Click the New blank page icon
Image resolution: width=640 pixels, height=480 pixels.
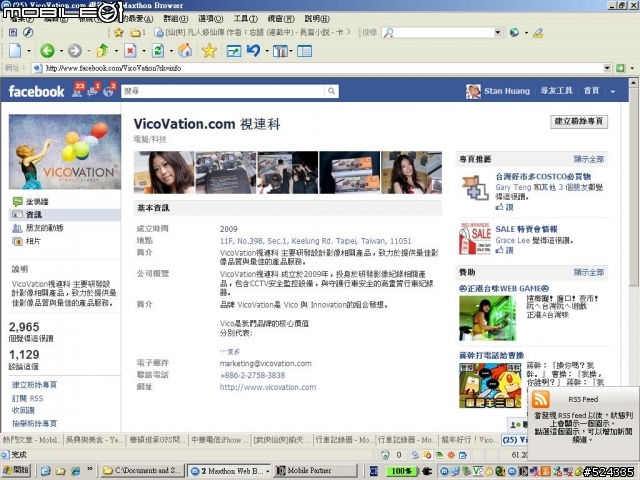[x=16, y=51]
